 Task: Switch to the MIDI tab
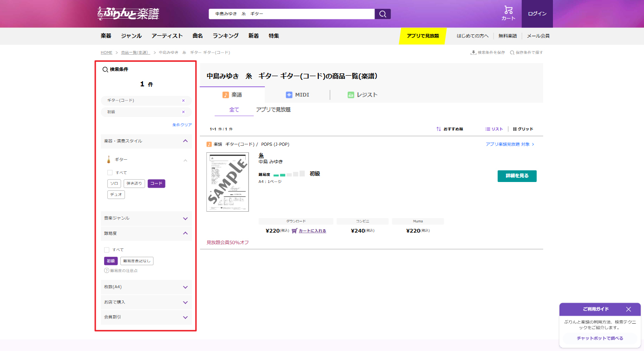click(x=297, y=95)
